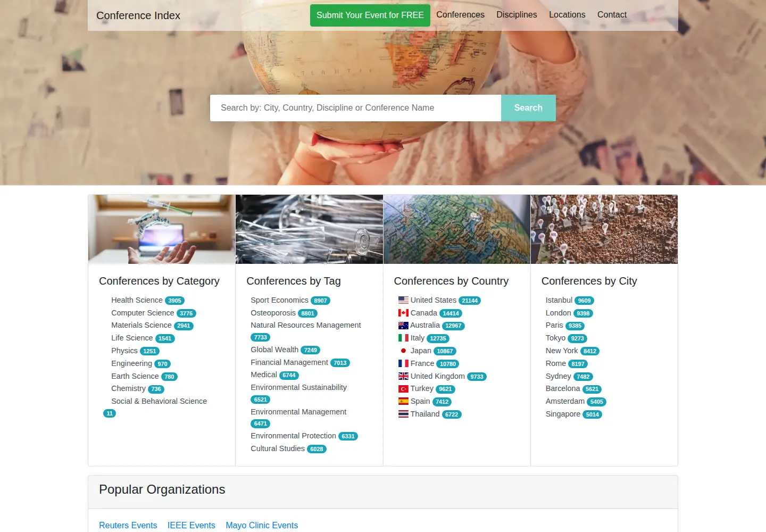Open Reuters Events organization link
766x532 pixels.
click(128, 525)
